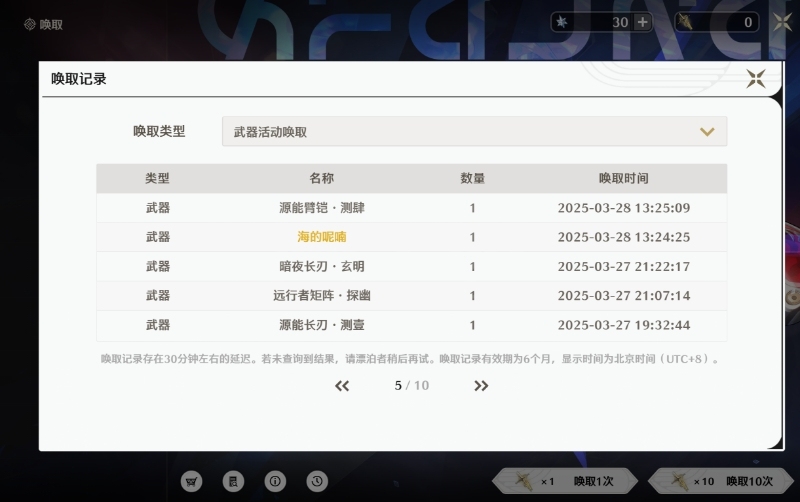Image resolution: width=800 pixels, height=502 pixels.
Task: Click the 唤取 title at top left
Action: point(51,24)
